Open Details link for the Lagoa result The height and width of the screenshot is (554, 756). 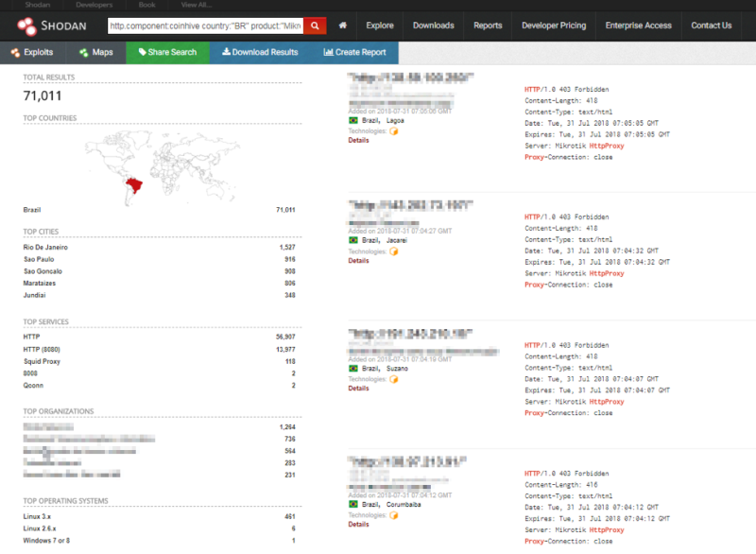tap(358, 140)
